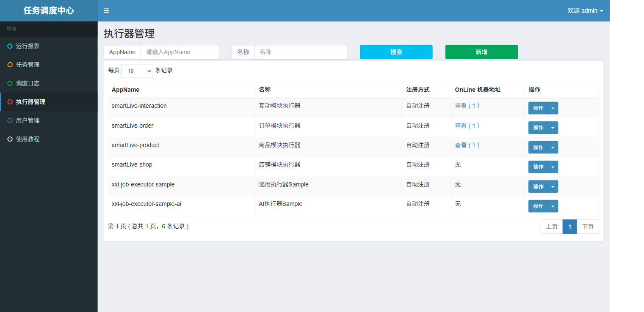This screenshot has width=644, height=312.
Task: Click the purple circle icon beside 用户管理
Action: (x=10, y=120)
